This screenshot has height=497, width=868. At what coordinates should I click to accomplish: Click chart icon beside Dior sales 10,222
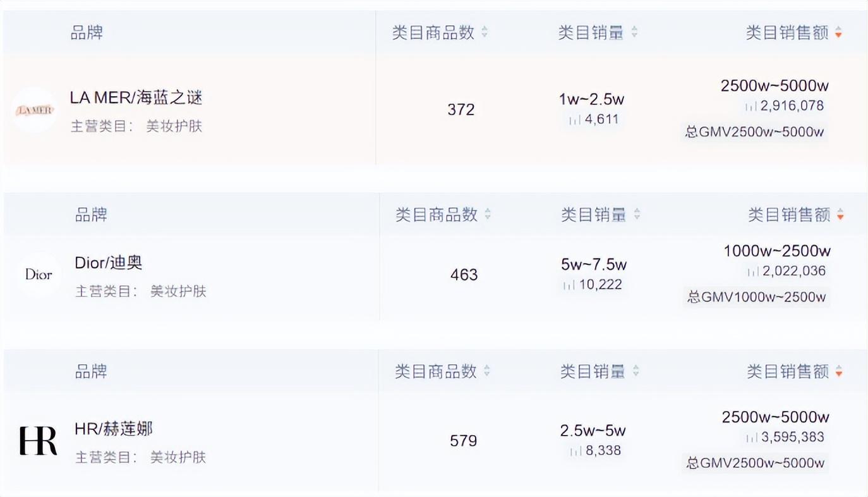(x=569, y=285)
